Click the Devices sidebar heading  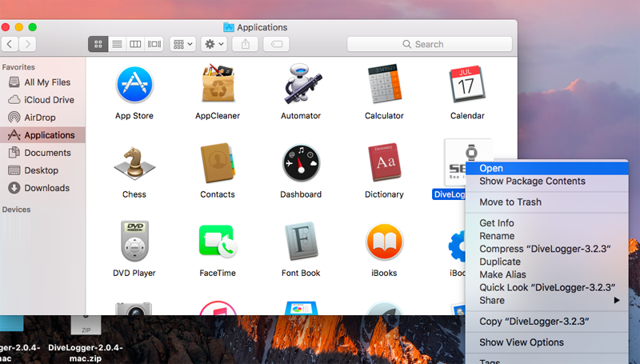(16, 210)
